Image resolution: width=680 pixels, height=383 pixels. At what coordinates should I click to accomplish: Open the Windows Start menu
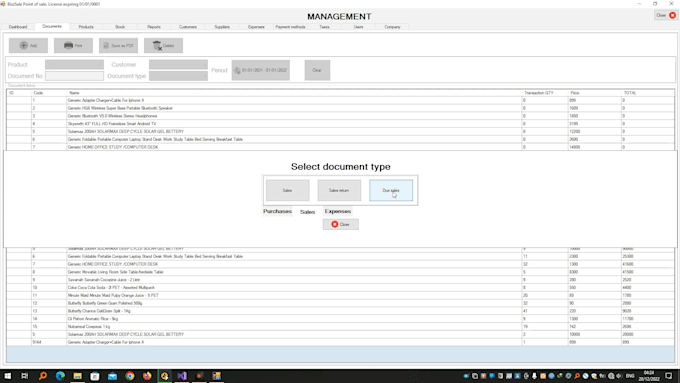pyautogui.click(x=7, y=376)
